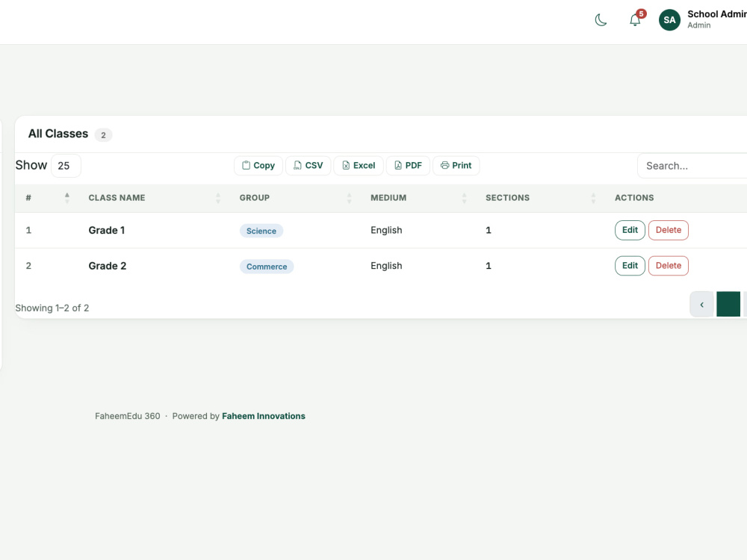Delete the Grade 1 class
This screenshot has width=747, height=560.
click(x=669, y=230)
